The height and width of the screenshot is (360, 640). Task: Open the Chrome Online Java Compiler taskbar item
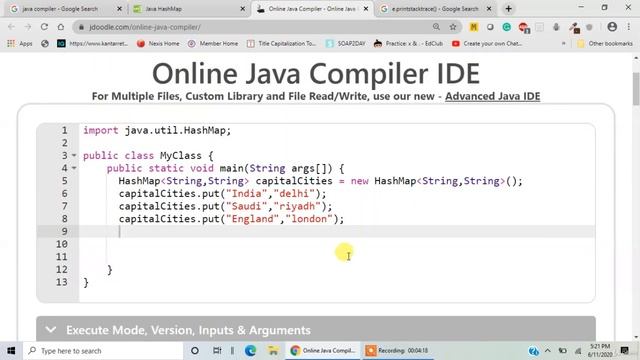point(323,351)
